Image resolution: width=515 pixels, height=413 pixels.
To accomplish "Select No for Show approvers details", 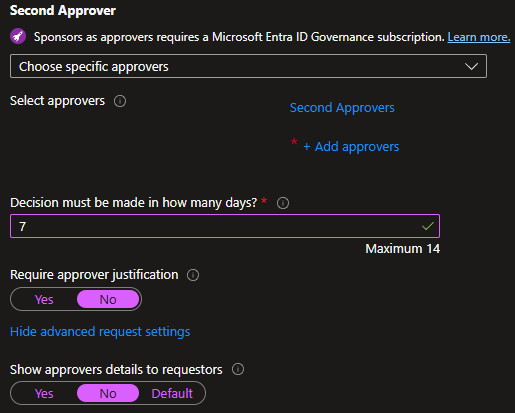I will point(108,393).
